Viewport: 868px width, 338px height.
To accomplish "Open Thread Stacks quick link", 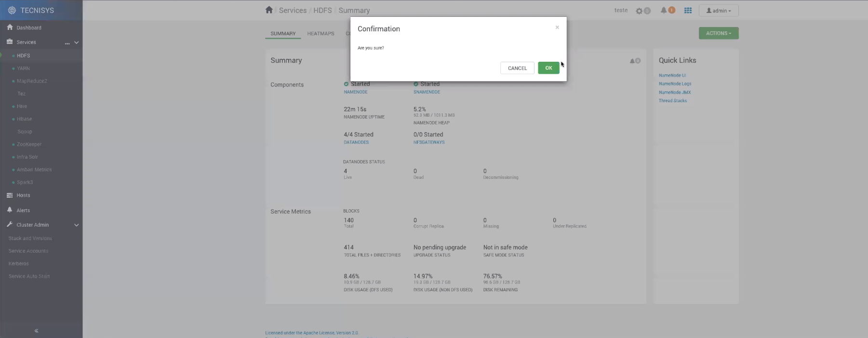I will coord(673,101).
